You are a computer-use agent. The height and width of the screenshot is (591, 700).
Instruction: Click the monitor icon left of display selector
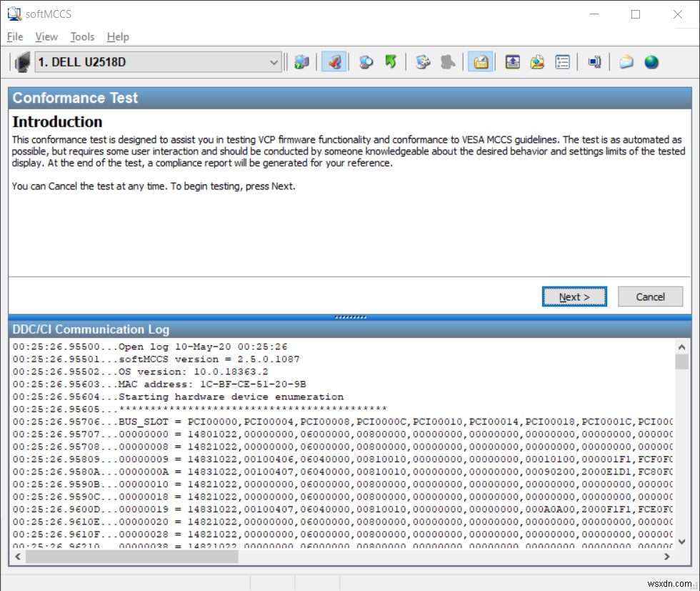point(22,61)
